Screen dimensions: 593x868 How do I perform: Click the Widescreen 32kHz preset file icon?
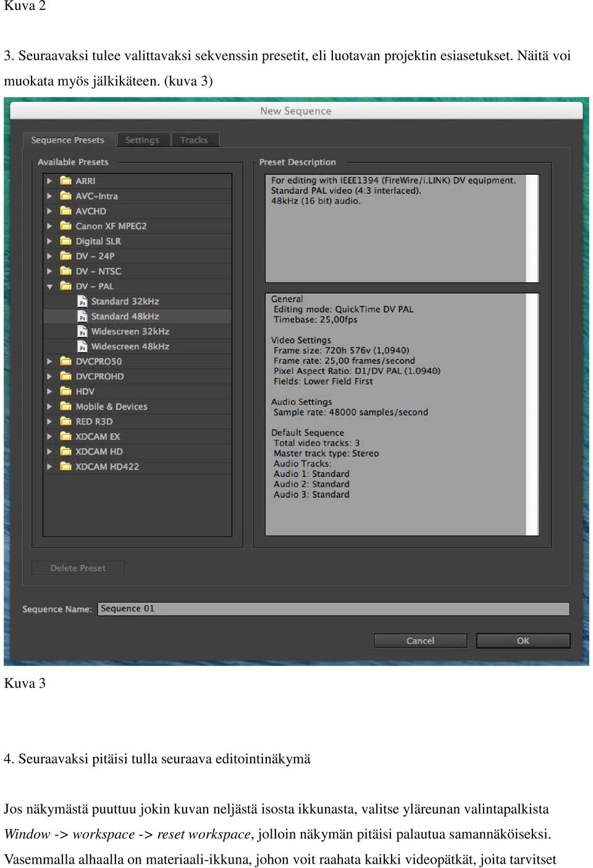(82, 331)
